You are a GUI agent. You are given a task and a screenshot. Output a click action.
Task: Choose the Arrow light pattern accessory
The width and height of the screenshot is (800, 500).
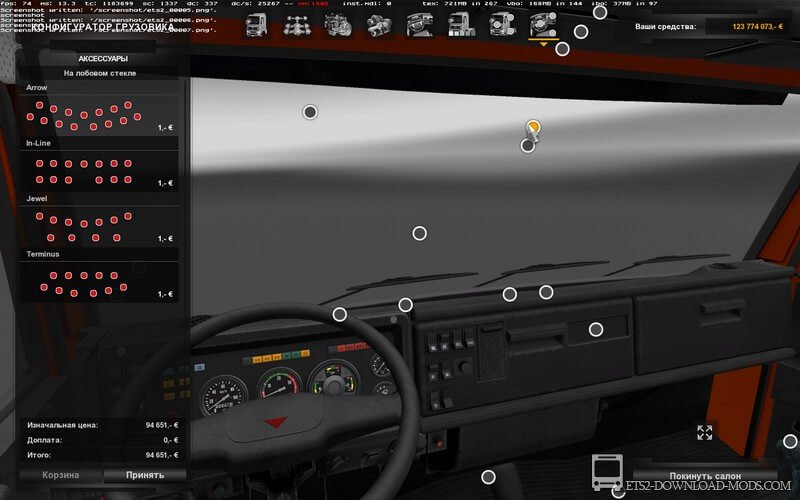coord(99,115)
